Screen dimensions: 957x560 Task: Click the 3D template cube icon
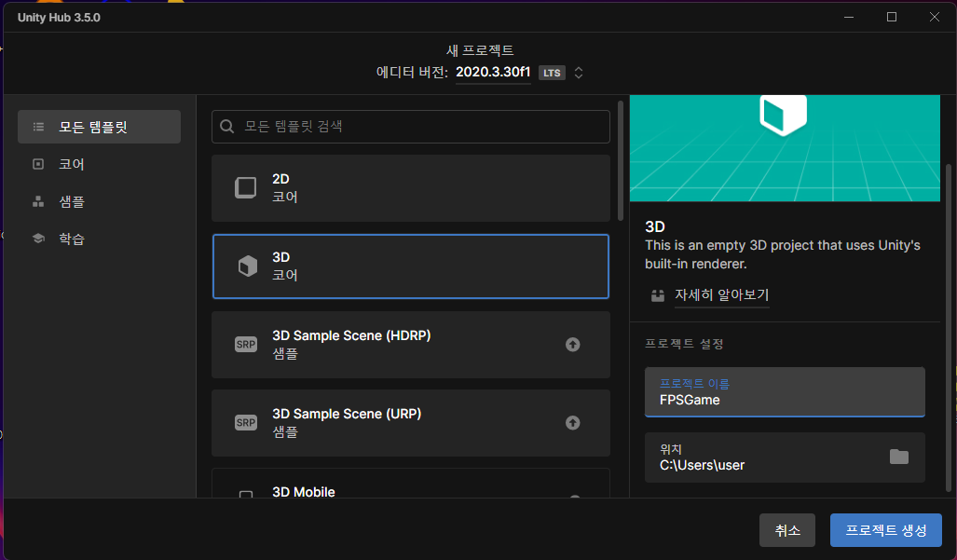pyautogui.click(x=247, y=266)
